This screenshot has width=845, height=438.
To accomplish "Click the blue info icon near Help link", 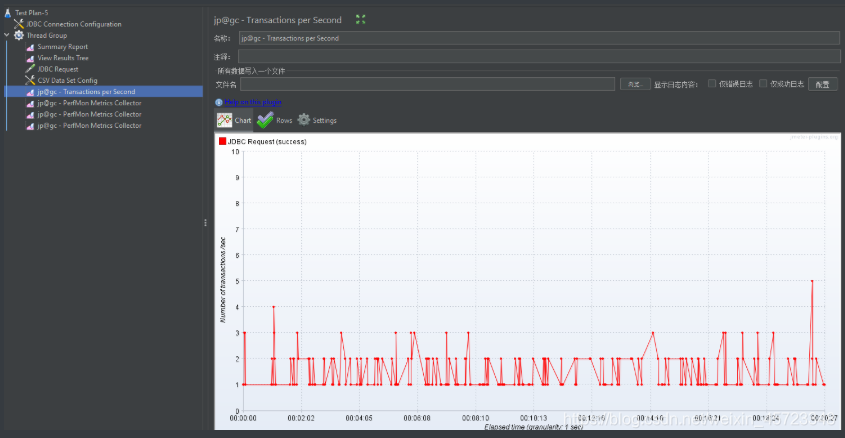I will pos(219,102).
